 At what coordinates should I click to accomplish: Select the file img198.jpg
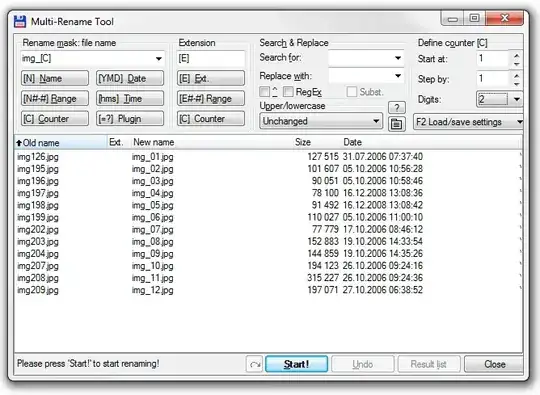(x=38, y=205)
